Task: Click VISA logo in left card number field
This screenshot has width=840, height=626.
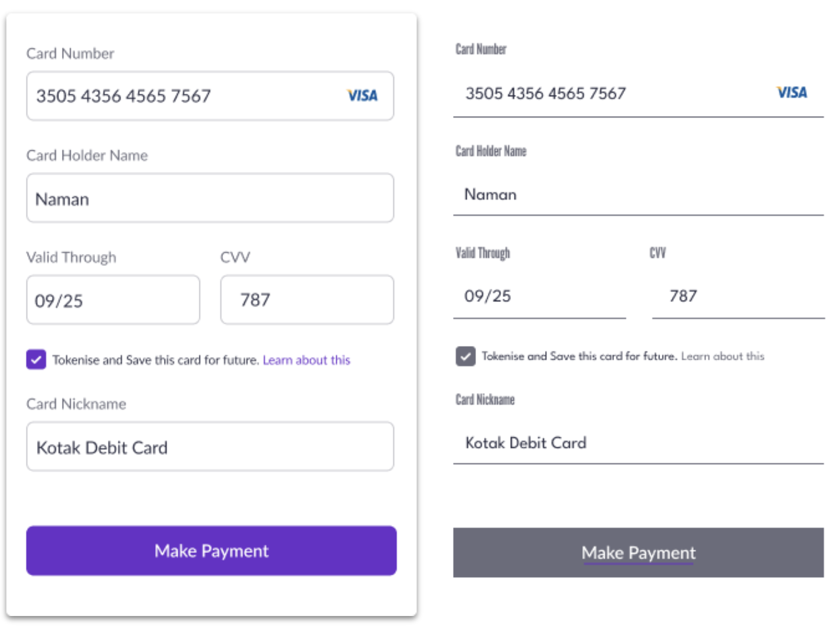Action: click(362, 95)
